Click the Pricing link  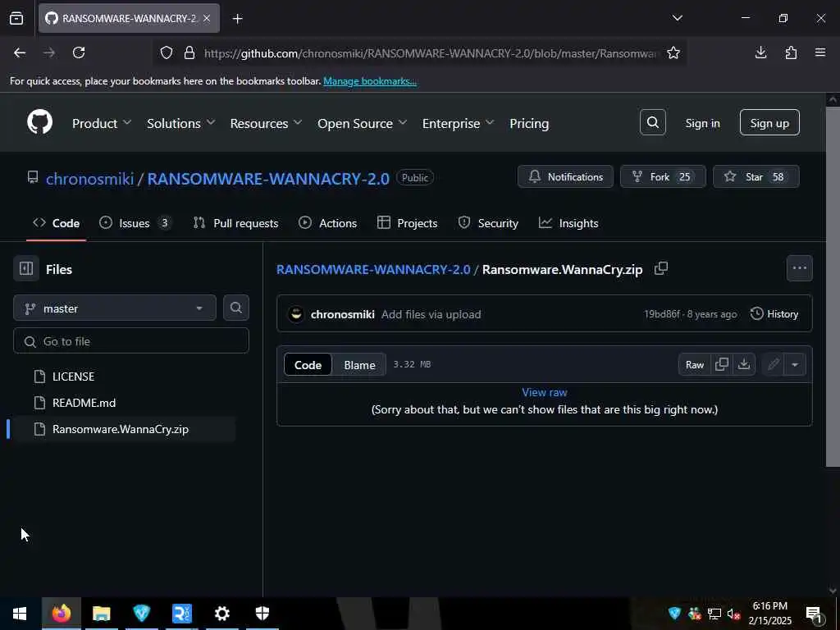coord(529,123)
